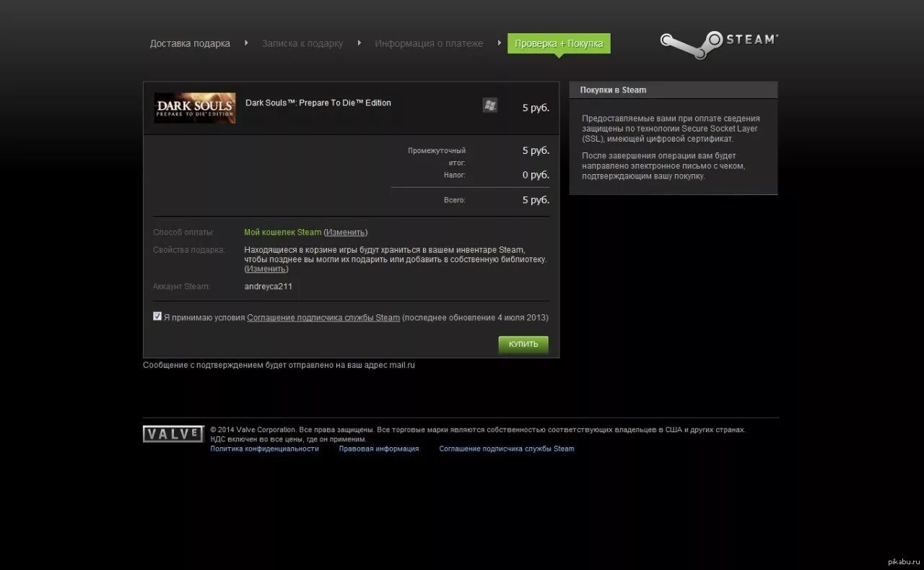This screenshot has height=570, width=924.
Task: Open Политика конфиденциальности footer link
Action: pyautogui.click(x=264, y=449)
